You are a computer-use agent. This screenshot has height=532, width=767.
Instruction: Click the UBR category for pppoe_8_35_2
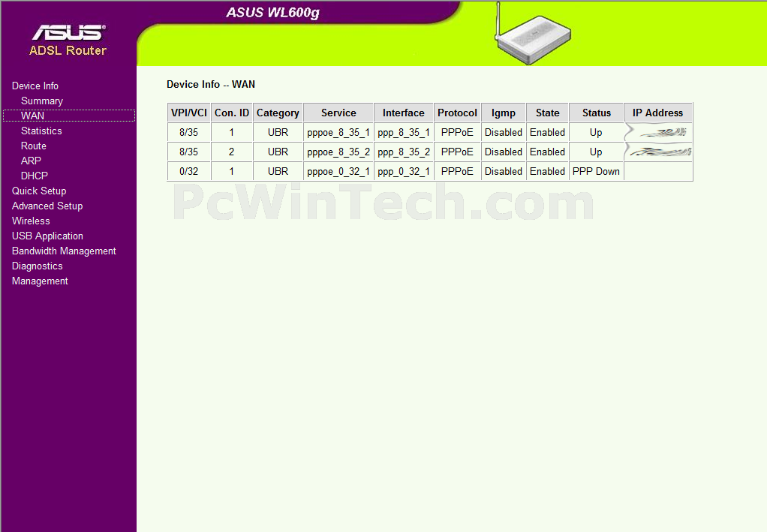tap(278, 152)
